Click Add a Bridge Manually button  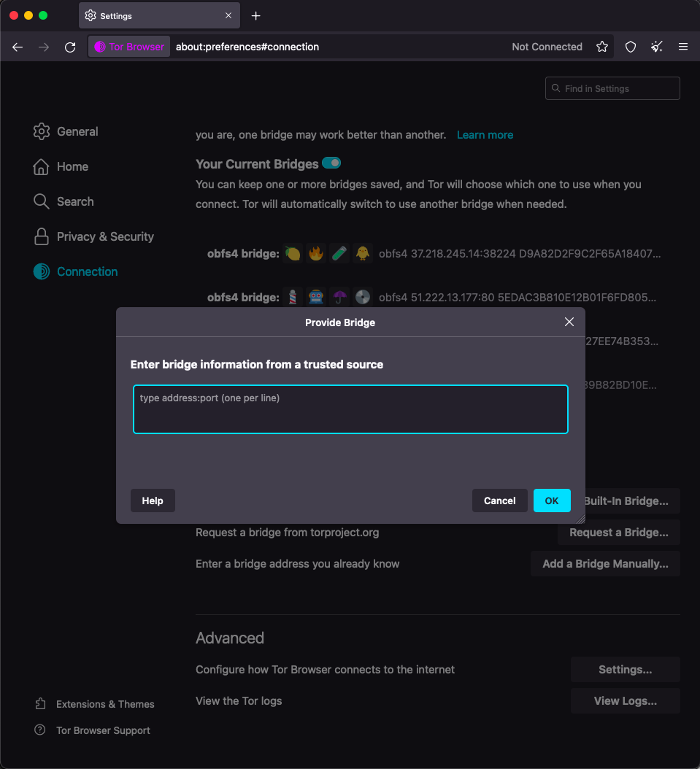click(605, 564)
